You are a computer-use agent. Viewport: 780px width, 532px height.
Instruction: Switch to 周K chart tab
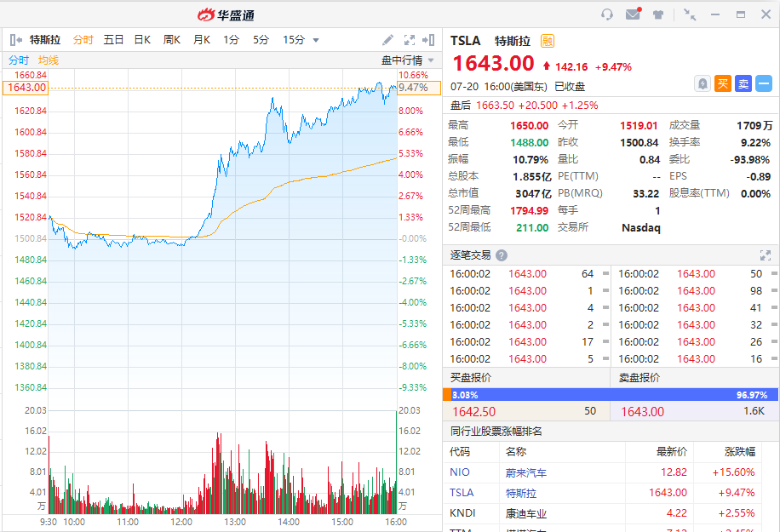[x=172, y=40]
